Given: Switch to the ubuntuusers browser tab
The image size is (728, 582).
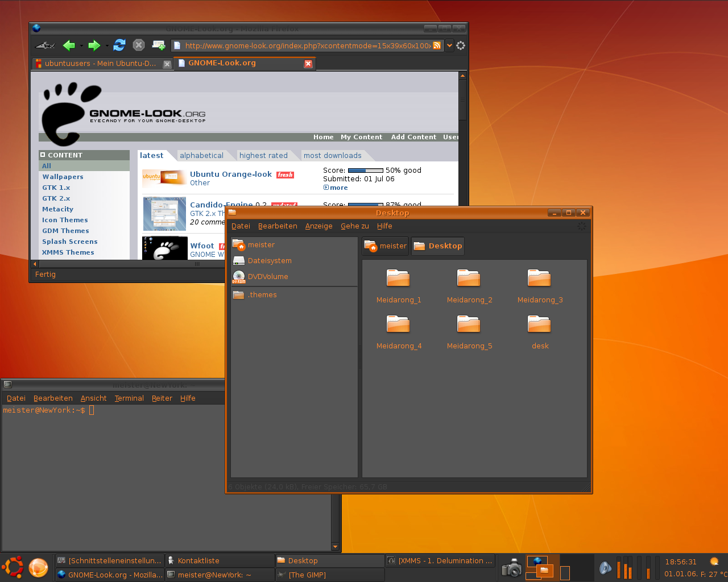Looking at the screenshot, I should click(102, 64).
